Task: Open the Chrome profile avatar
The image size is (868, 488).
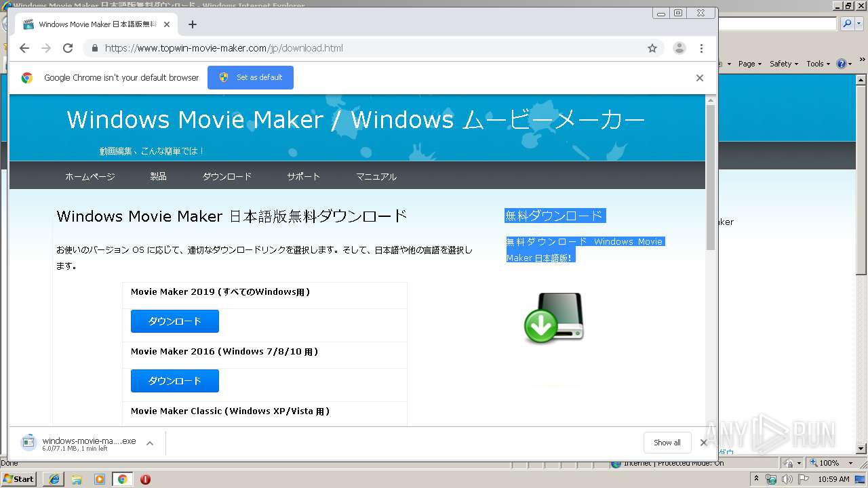Action: click(679, 48)
